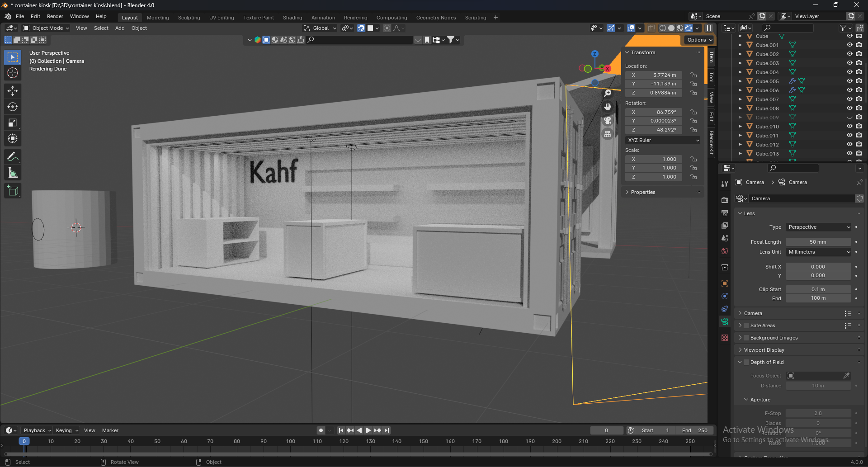Switch perspective/orthographic view gizmo
This screenshot has height=467, width=868.
click(x=608, y=134)
